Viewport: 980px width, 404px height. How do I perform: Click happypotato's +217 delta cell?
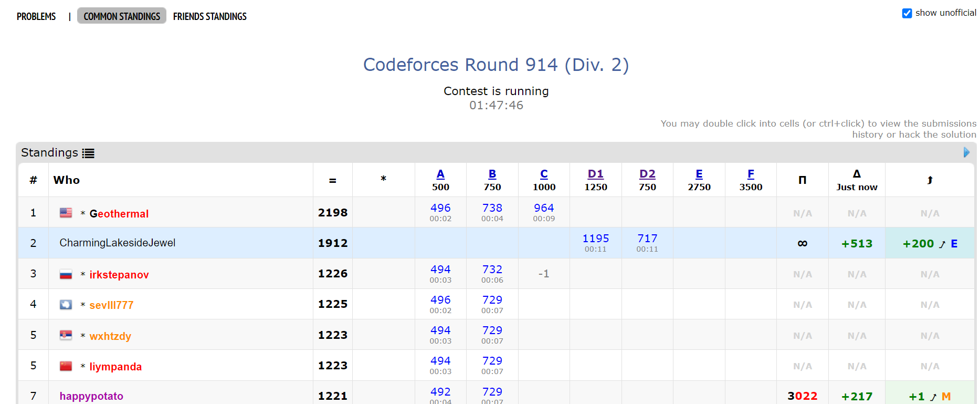pyautogui.click(x=857, y=397)
